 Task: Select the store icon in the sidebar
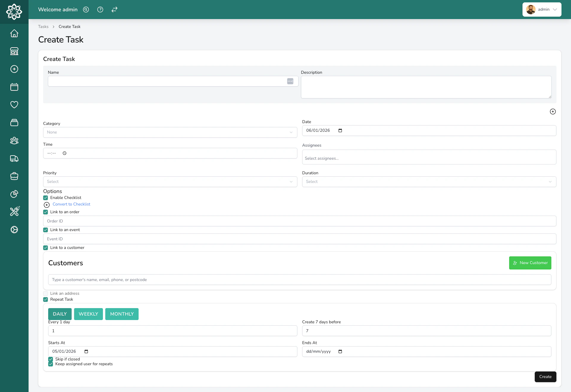click(14, 51)
